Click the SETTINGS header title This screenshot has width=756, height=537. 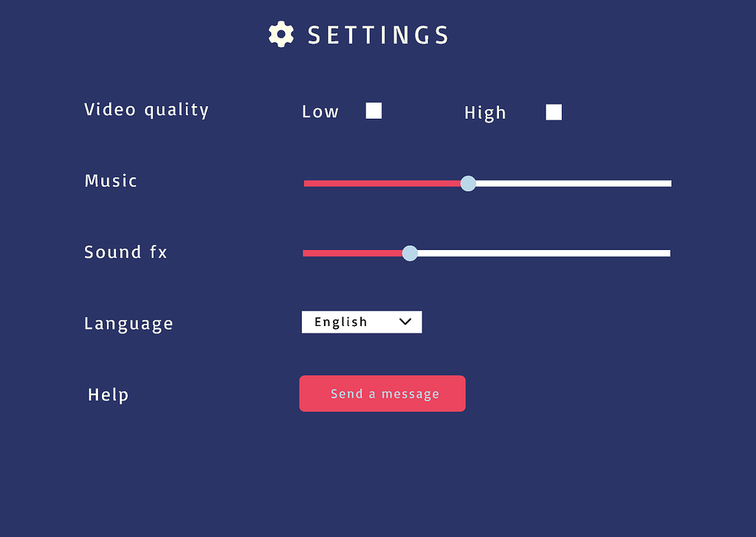click(x=377, y=34)
